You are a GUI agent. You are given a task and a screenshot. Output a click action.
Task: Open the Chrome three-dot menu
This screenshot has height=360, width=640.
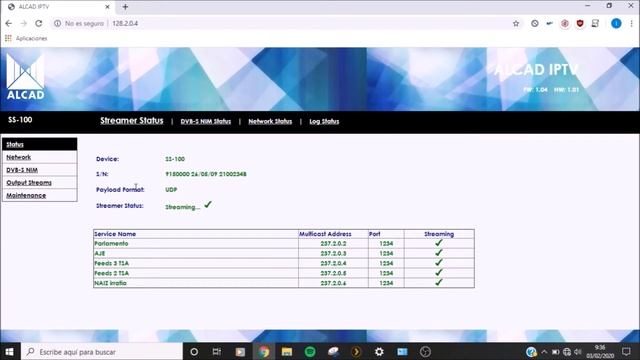click(x=631, y=23)
